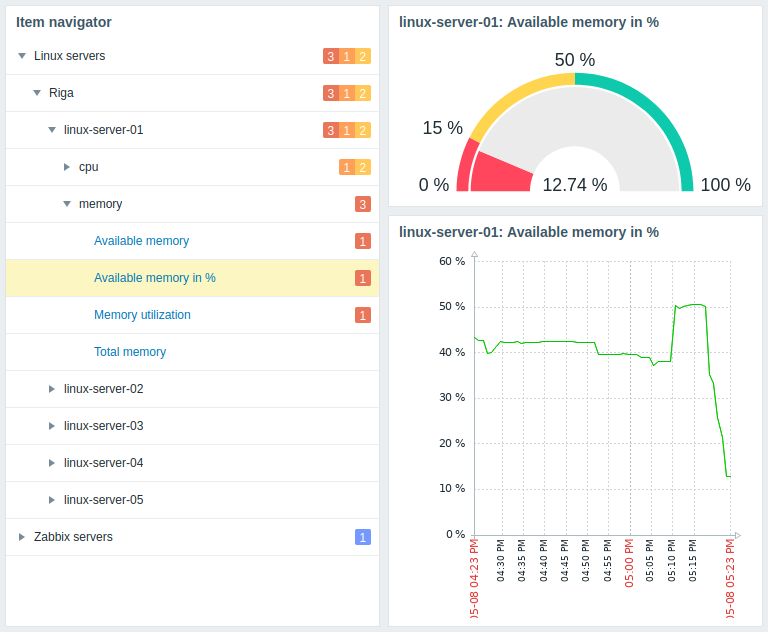Click the memory group's red problem badge
Viewport: 768px width, 632px height.
pyautogui.click(x=363, y=204)
